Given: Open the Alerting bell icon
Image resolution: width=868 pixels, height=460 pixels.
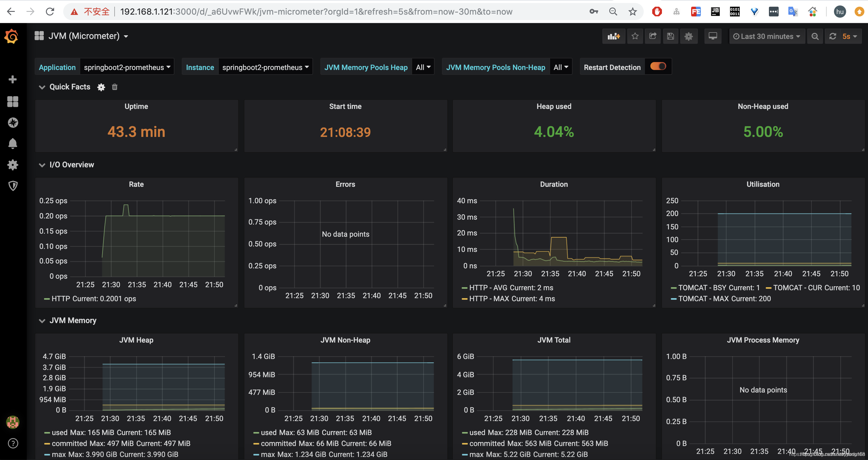Looking at the screenshot, I should click(12, 144).
